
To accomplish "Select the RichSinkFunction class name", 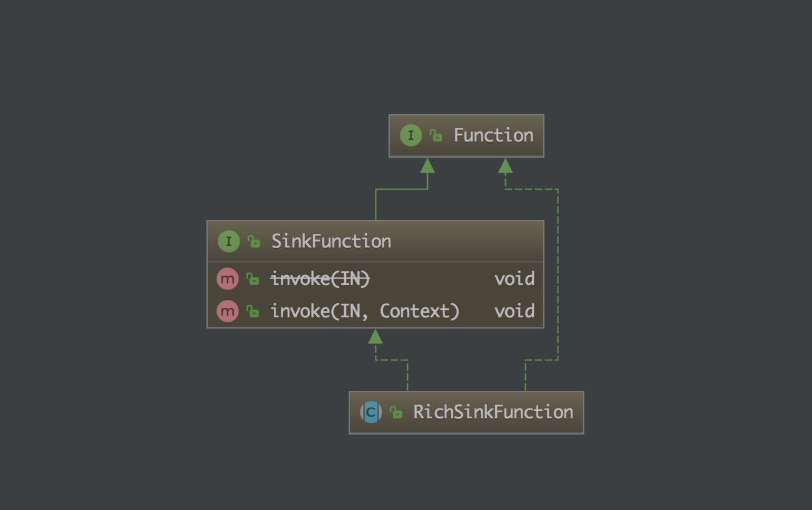I will [x=493, y=412].
